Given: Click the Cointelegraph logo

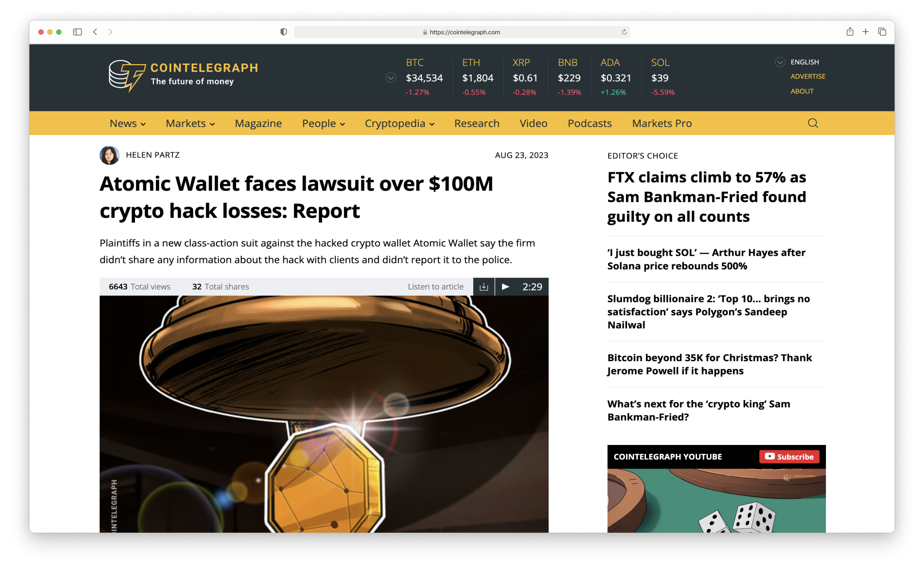Looking at the screenshot, I should pyautogui.click(x=183, y=75).
